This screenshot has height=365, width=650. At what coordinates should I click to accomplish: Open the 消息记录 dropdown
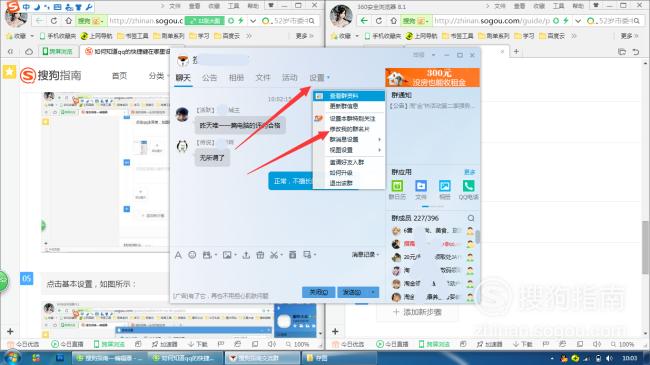[366, 254]
